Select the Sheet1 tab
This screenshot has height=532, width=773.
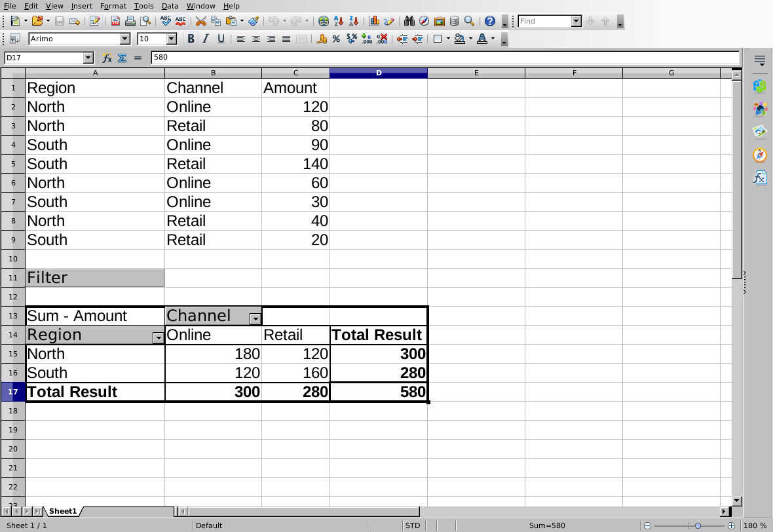click(63, 511)
